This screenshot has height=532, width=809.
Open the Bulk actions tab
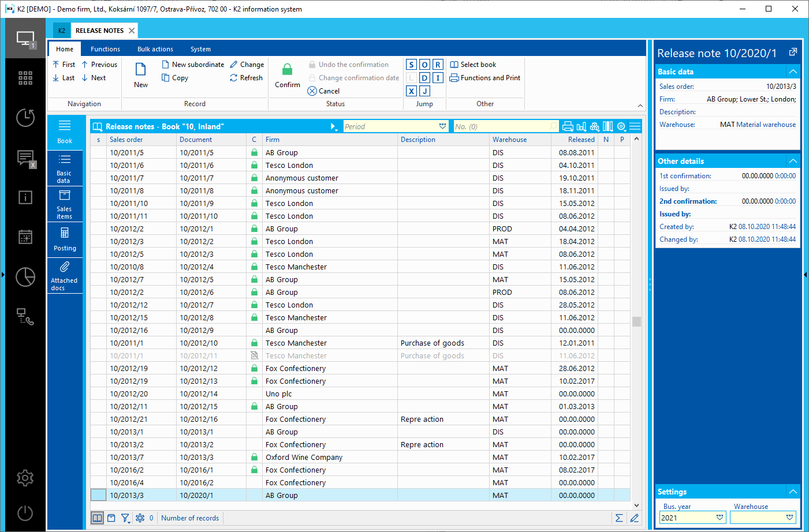(155, 49)
